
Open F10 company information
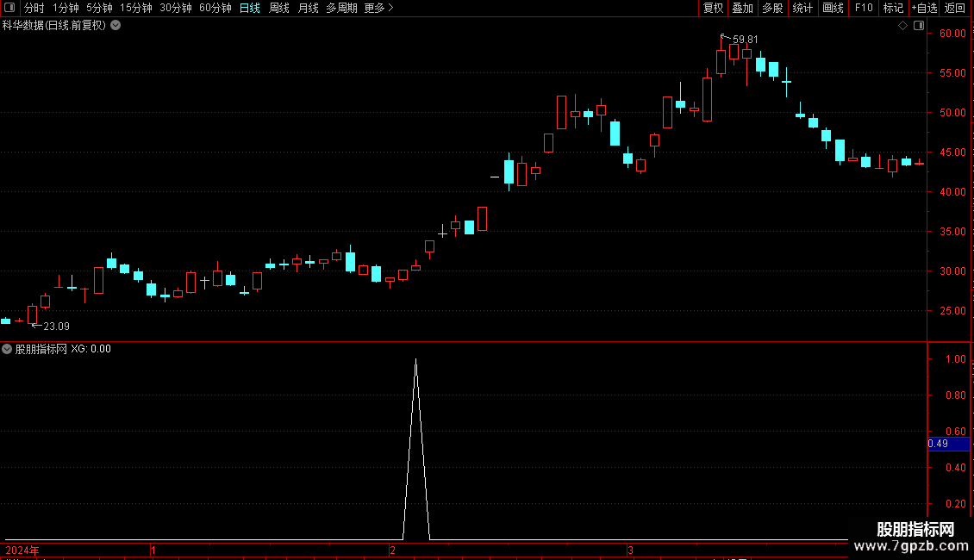(864, 8)
